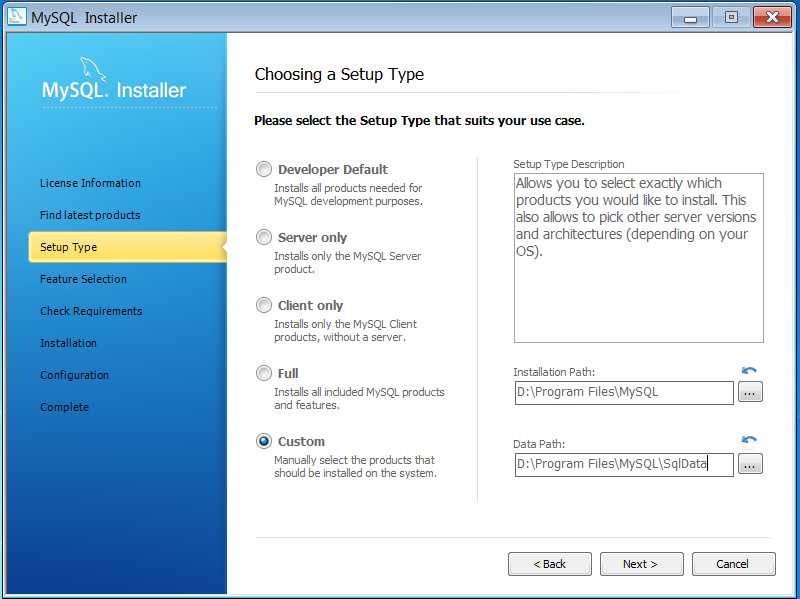The height and width of the screenshot is (599, 800).
Task: Browse for Data Path using the ellipsis button
Action: (x=750, y=464)
